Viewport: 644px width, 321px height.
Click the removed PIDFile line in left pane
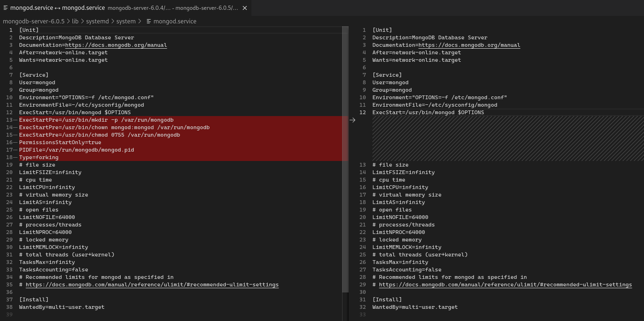tap(76, 150)
